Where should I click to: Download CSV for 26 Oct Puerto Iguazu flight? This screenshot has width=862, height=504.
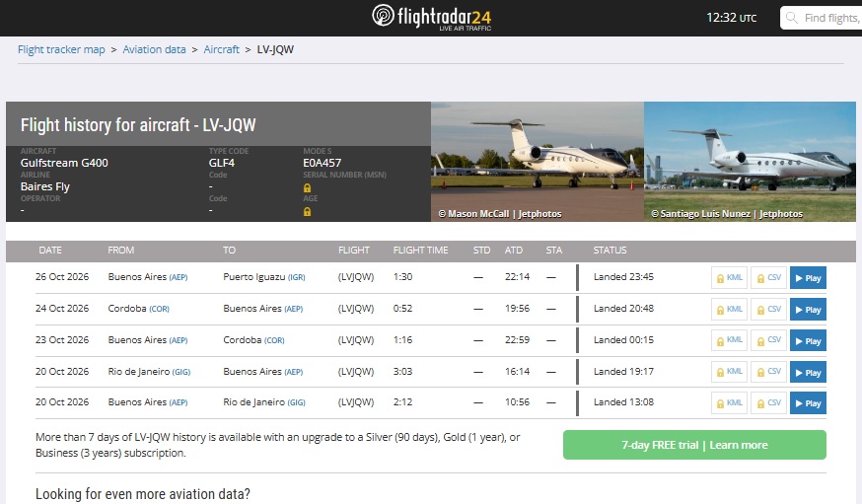pyautogui.click(x=769, y=277)
